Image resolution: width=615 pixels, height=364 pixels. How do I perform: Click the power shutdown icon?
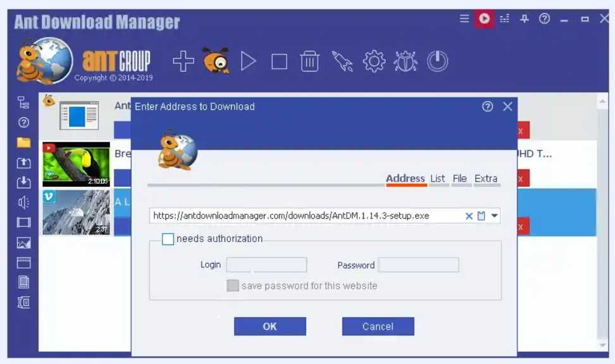pyautogui.click(x=437, y=61)
